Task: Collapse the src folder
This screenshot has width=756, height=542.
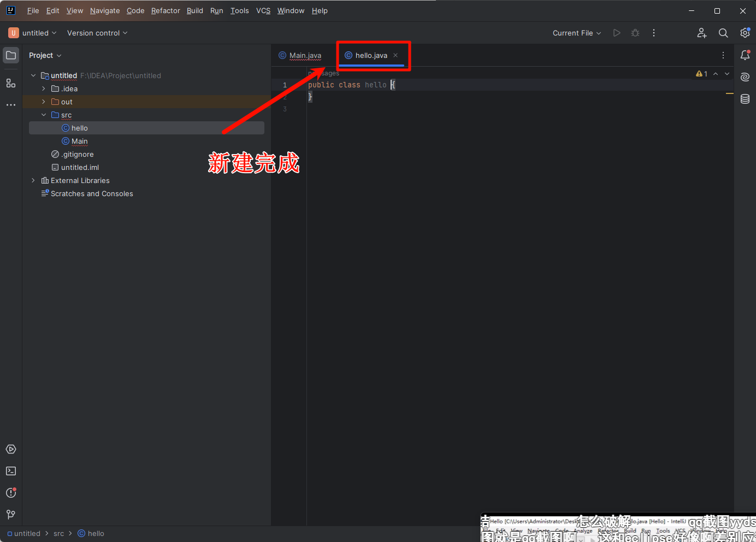Action: pyautogui.click(x=44, y=115)
